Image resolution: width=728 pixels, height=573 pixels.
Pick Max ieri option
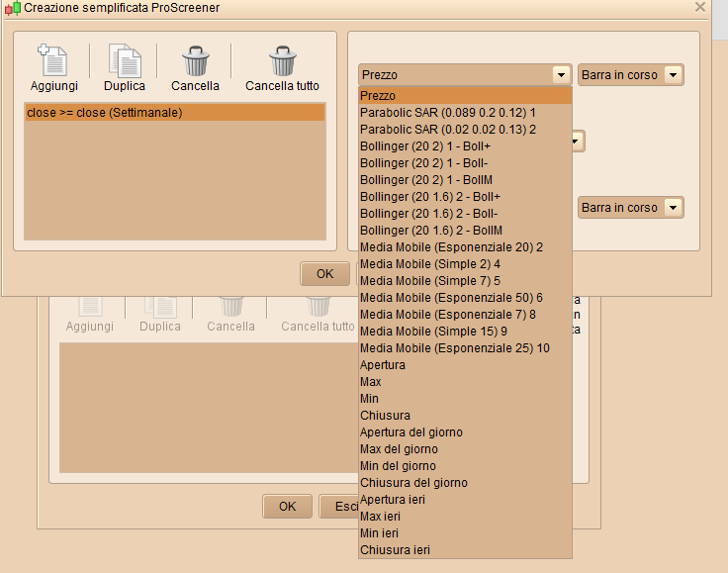point(465,517)
